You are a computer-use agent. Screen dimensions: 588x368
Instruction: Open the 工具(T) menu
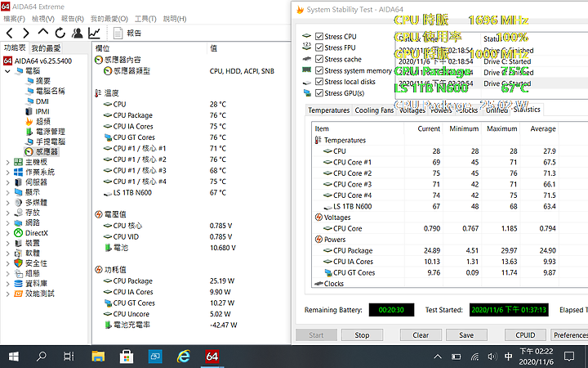pyautogui.click(x=145, y=18)
